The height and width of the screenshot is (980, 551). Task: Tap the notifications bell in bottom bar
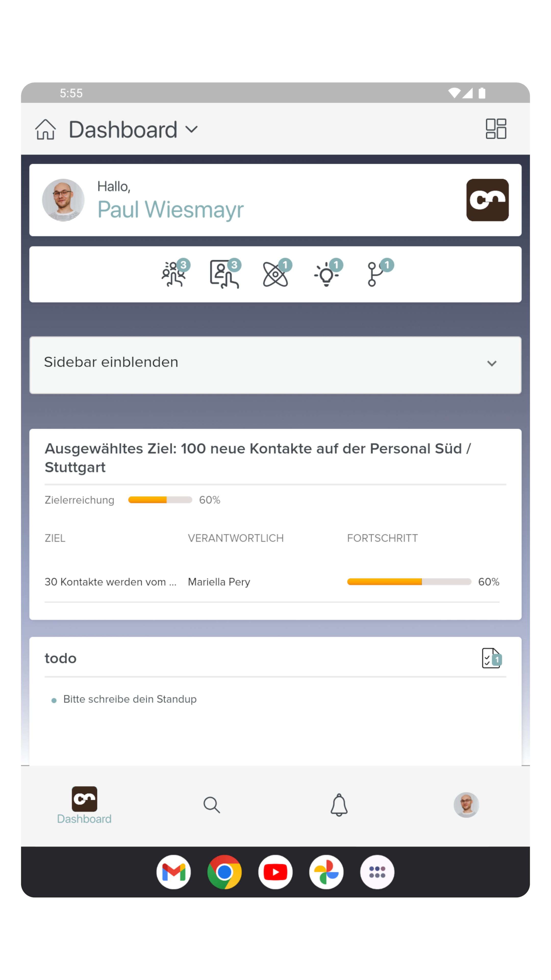click(x=339, y=805)
